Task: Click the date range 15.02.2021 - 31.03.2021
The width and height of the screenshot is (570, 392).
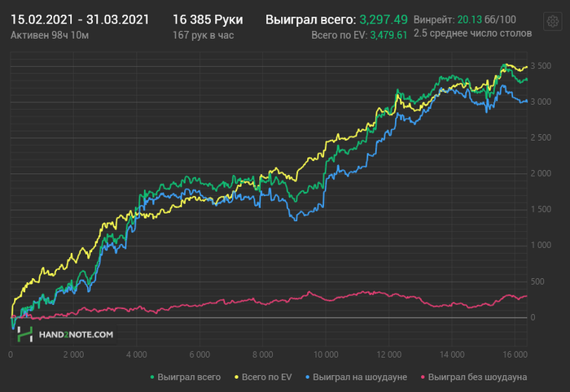Action: (80, 20)
